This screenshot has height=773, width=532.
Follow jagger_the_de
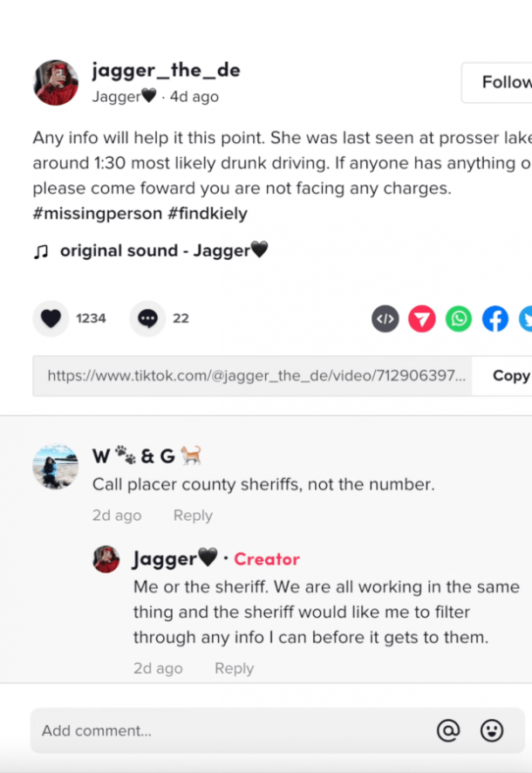coord(496,82)
